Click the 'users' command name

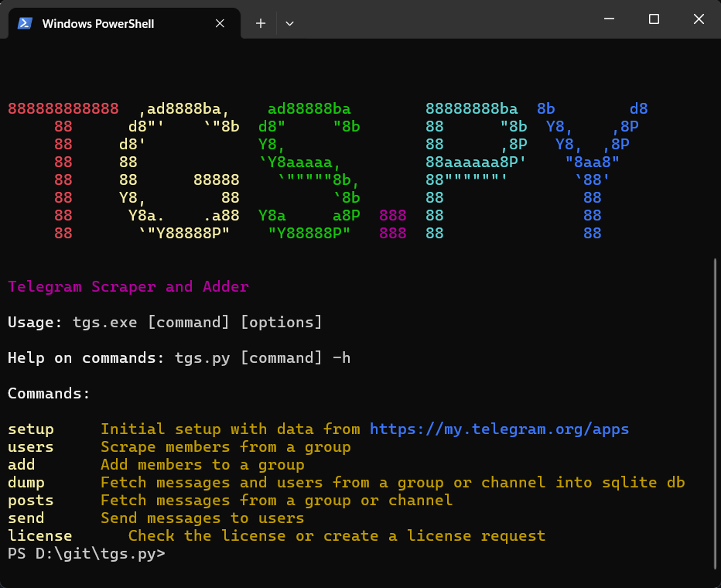(31, 447)
